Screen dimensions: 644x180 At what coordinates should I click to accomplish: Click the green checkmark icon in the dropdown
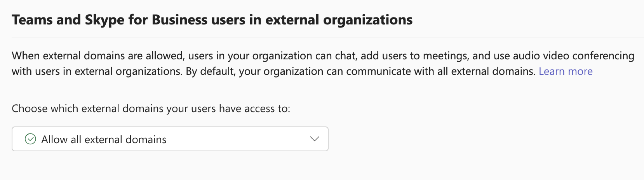pos(30,139)
